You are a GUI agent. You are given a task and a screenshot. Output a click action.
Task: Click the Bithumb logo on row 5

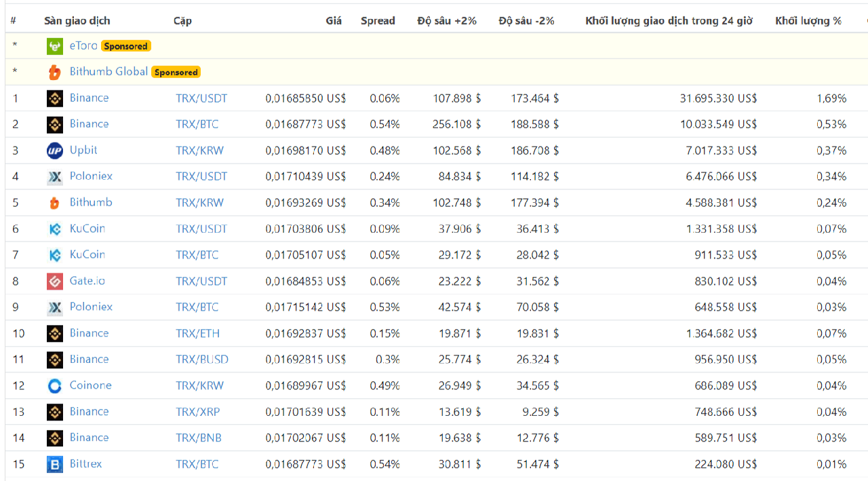click(55, 202)
